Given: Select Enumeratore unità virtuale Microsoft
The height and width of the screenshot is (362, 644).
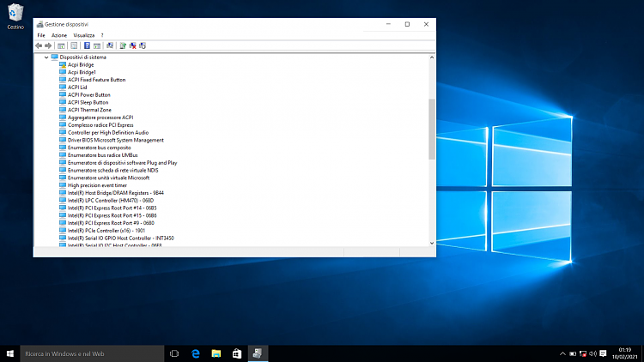Looking at the screenshot, I should [108, 178].
